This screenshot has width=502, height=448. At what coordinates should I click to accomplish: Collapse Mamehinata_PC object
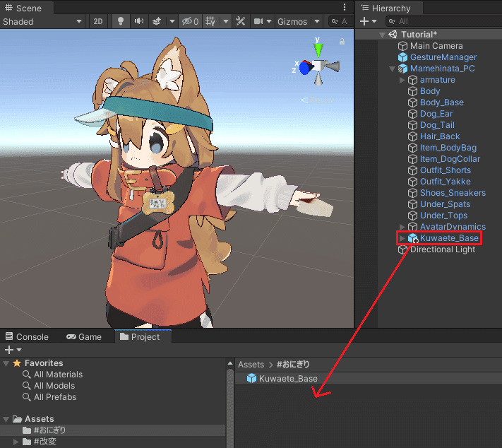pyautogui.click(x=392, y=69)
